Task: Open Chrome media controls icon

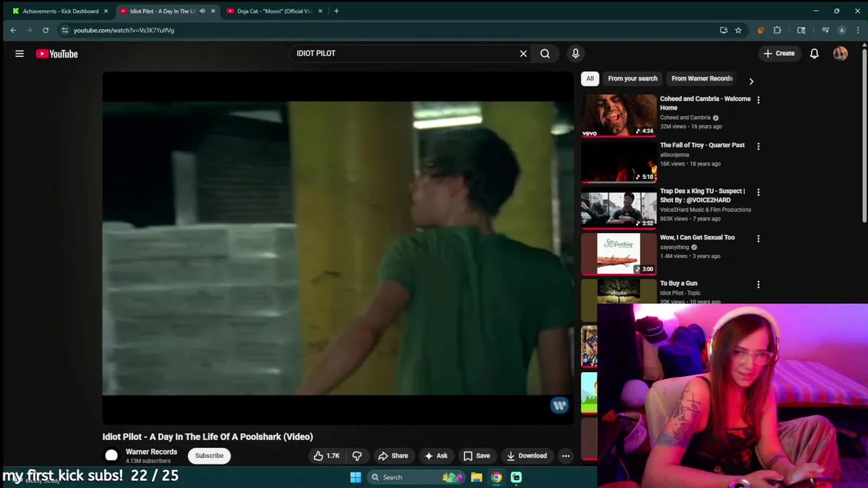Action: (825, 30)
